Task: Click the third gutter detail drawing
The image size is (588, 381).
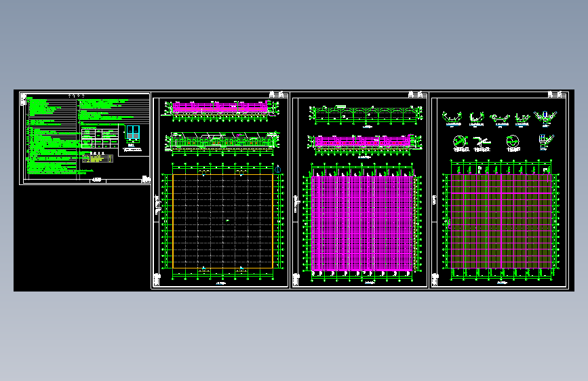Action: [500, 121]
